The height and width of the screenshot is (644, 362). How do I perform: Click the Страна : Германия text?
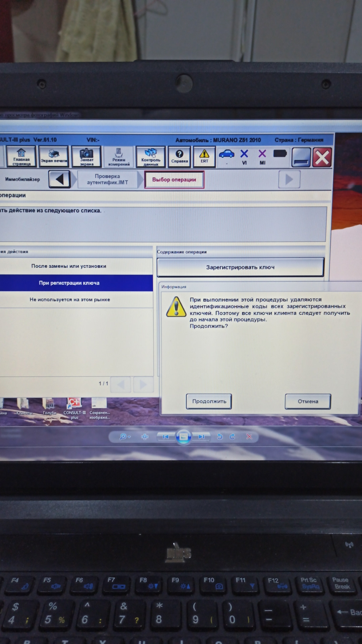[x=299, y=140]
